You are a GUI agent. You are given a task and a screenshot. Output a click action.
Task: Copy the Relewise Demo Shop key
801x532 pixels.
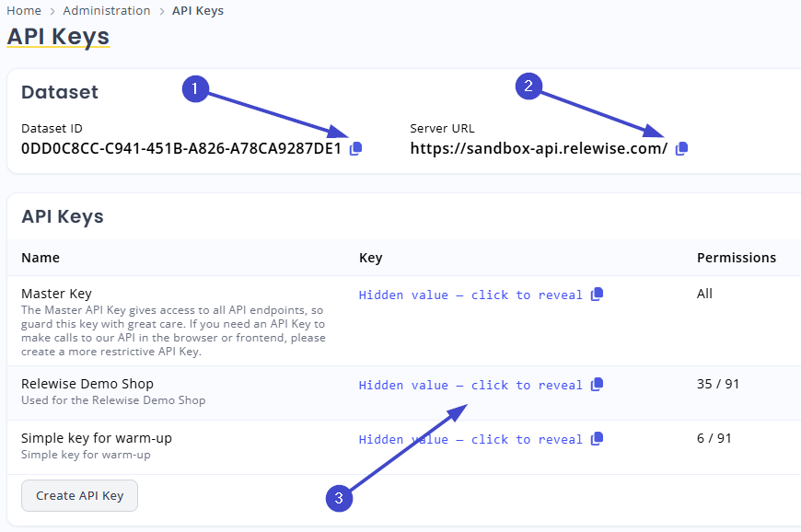[x=597, y=385]
